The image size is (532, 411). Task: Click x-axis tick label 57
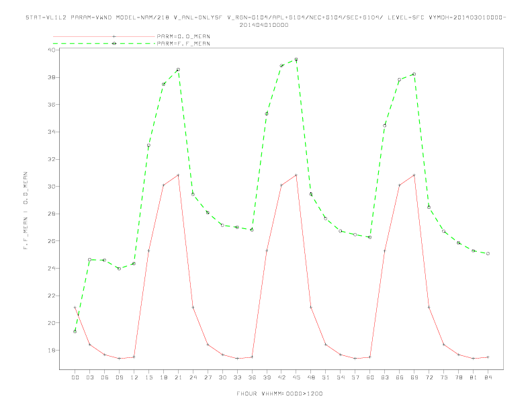pos(355,377)
